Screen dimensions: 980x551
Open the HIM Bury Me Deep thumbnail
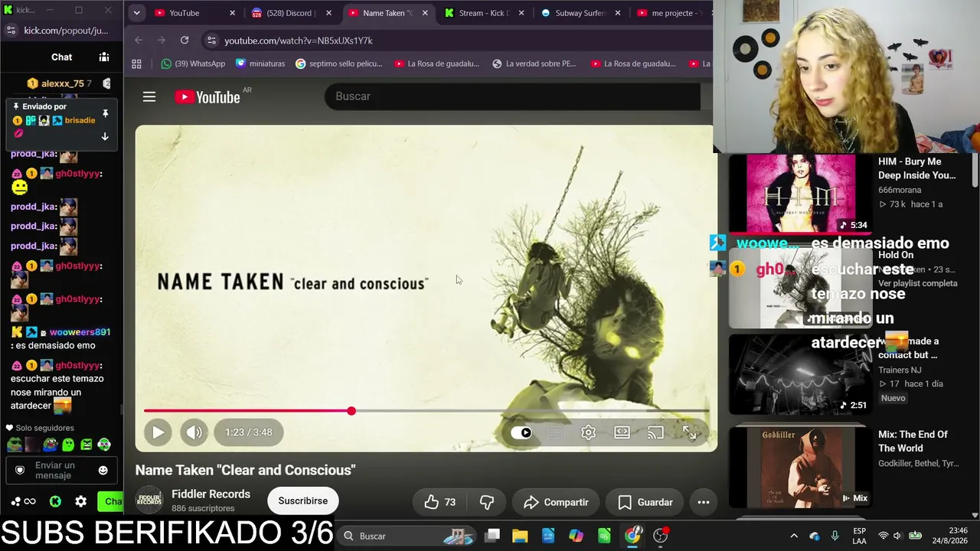click(x=800, y=193)
